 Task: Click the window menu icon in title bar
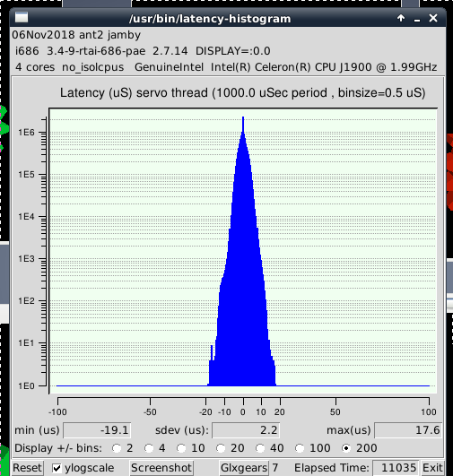(22, 18)
